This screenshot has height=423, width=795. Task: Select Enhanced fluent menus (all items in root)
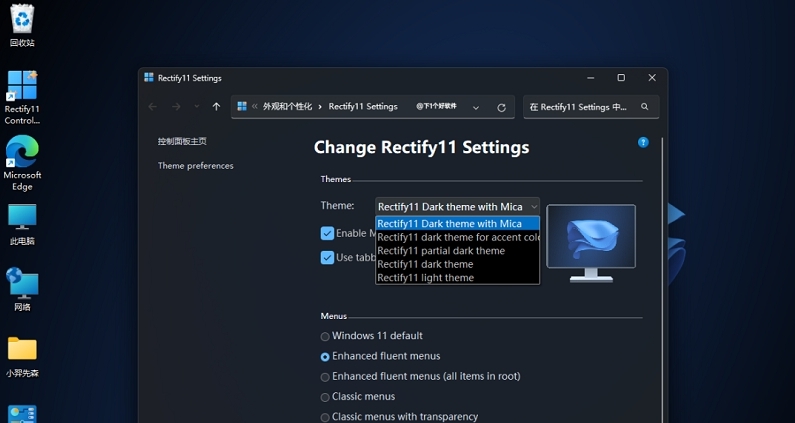click(x=325, y=377)
